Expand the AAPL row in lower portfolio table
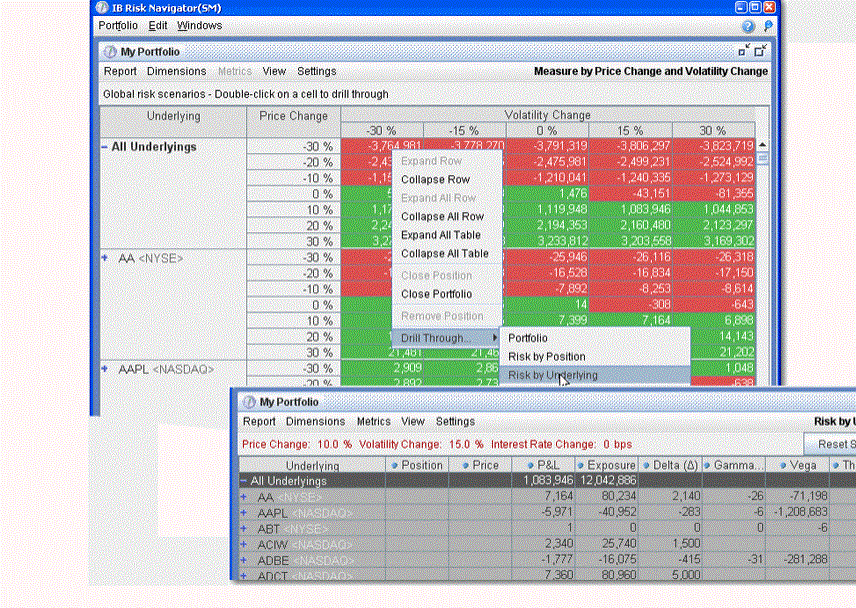856x608 pixels. tap(244, 512)
